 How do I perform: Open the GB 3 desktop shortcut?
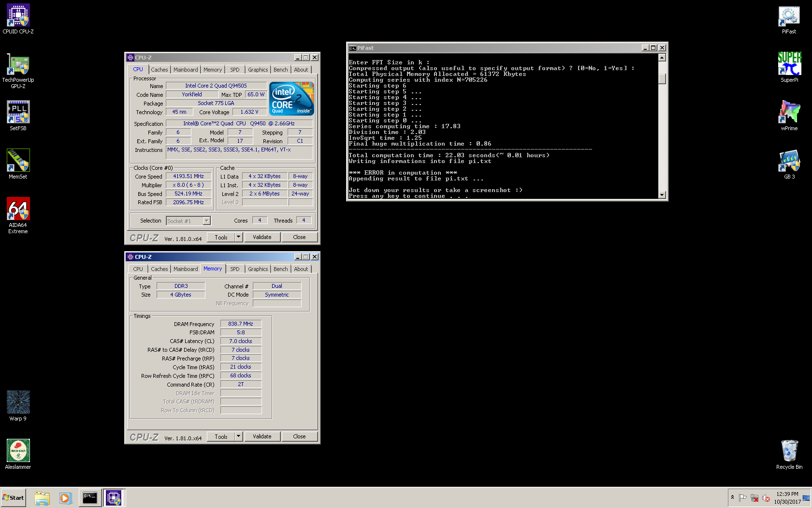coord(789,164)
